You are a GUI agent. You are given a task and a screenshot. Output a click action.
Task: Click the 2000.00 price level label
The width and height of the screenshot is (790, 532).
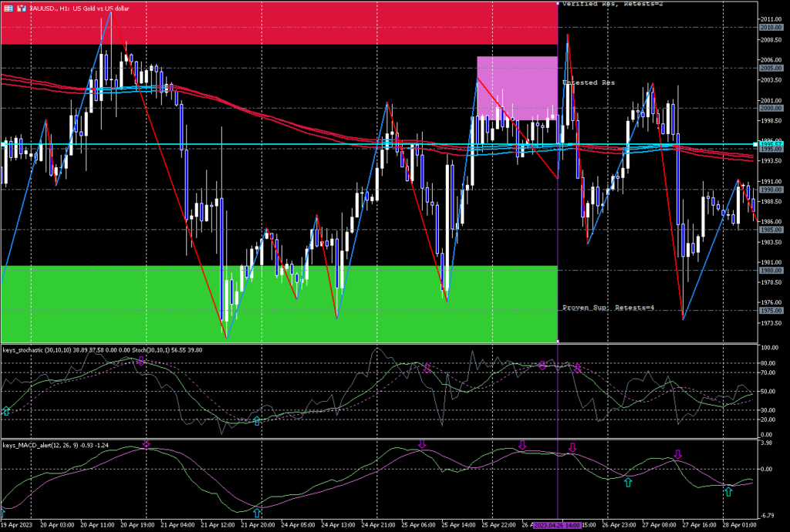(771, 108)
